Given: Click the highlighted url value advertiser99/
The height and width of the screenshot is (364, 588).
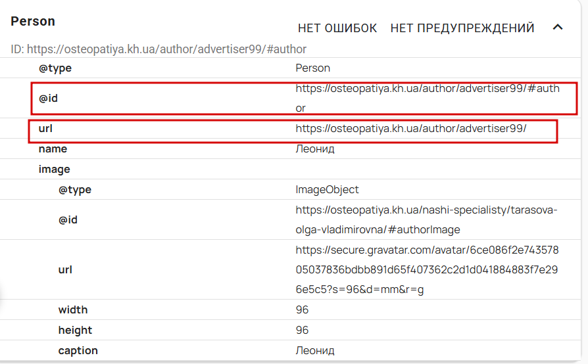Looking at the screenshot, I should 411,128.
